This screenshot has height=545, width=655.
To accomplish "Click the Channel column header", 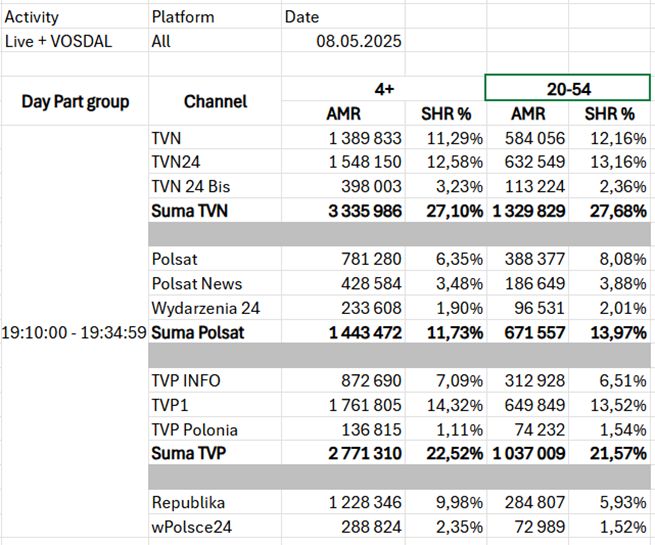I will [x=215, y=102].
